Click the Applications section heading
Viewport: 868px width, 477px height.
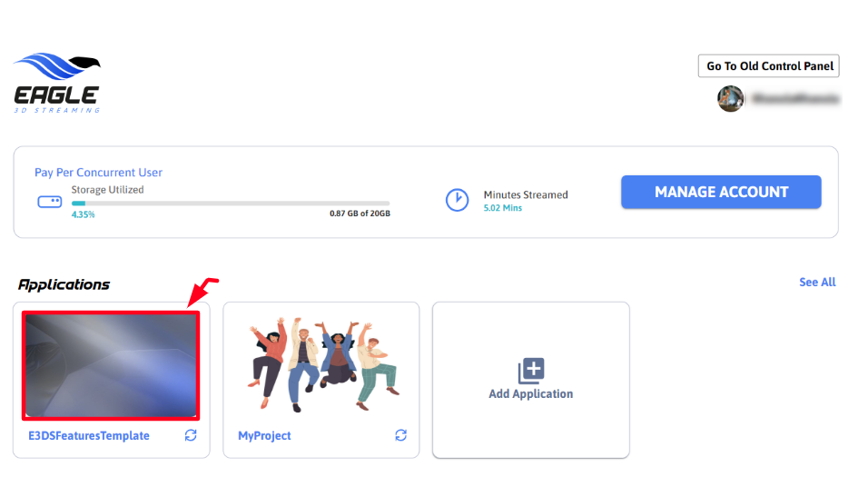[x=64, y=284]
